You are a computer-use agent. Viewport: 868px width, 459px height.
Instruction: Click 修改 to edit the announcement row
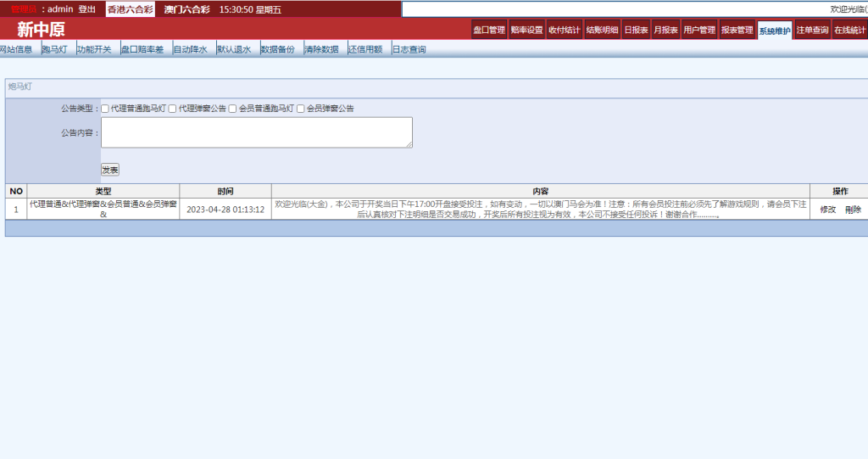pos(827,210)
